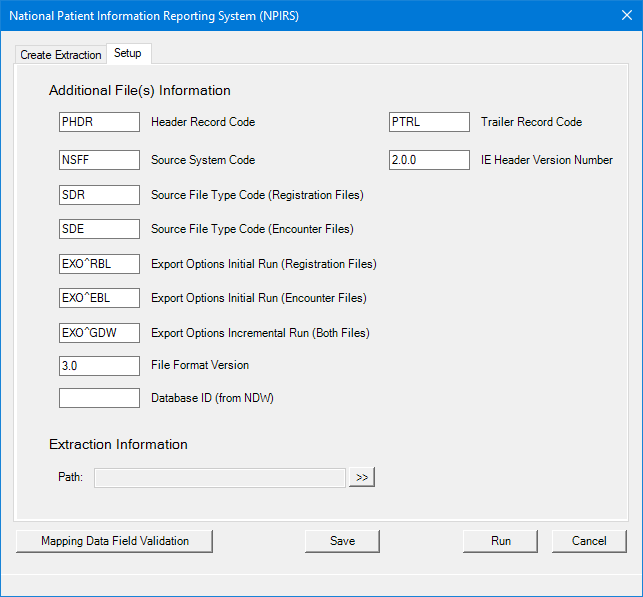Focus the EXO^EBL export options field
The height and width of the screenshot is (597, 643).
[99, 298]
